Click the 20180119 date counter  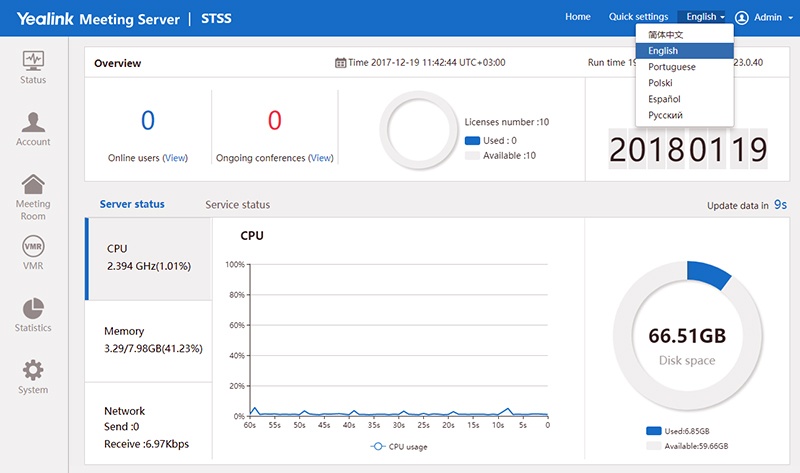tap(688, 149)
